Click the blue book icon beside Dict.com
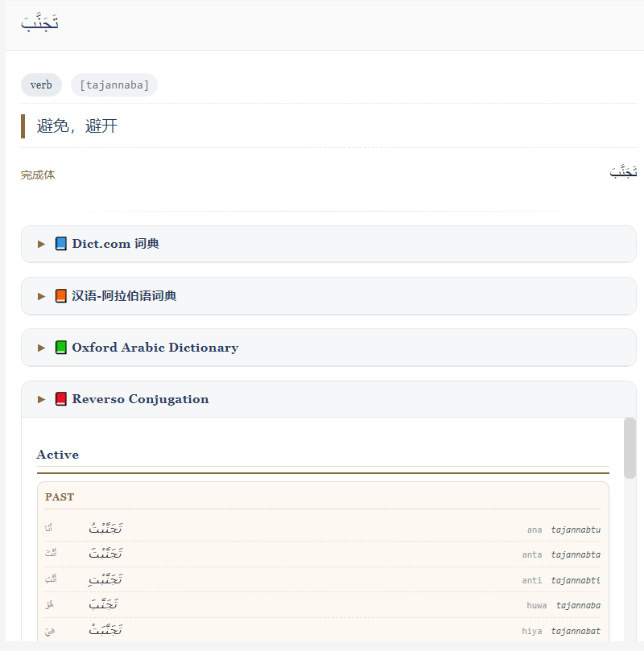This screenshot has width=644, height=651. 60,244
